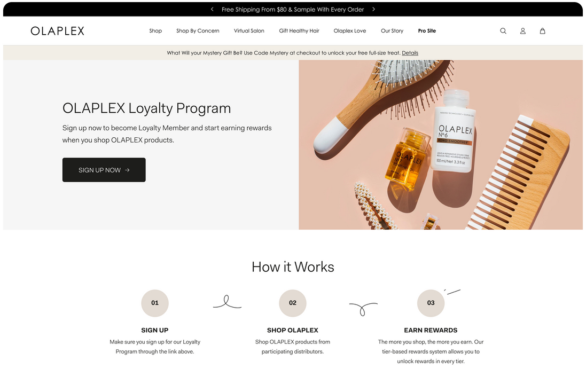Click the step 03 circle badge
This screenshot has height=392, width=586.
[431, 303]
